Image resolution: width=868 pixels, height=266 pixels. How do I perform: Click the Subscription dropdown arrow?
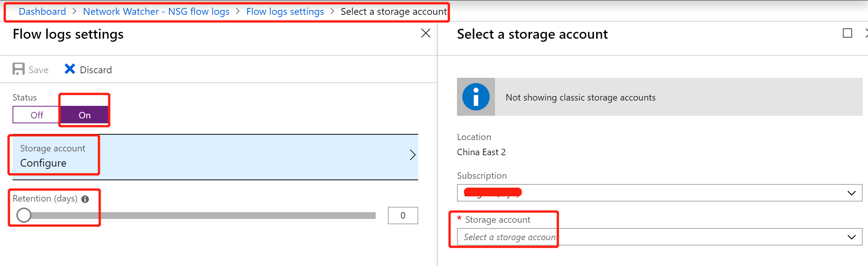[x=851, y=193]
